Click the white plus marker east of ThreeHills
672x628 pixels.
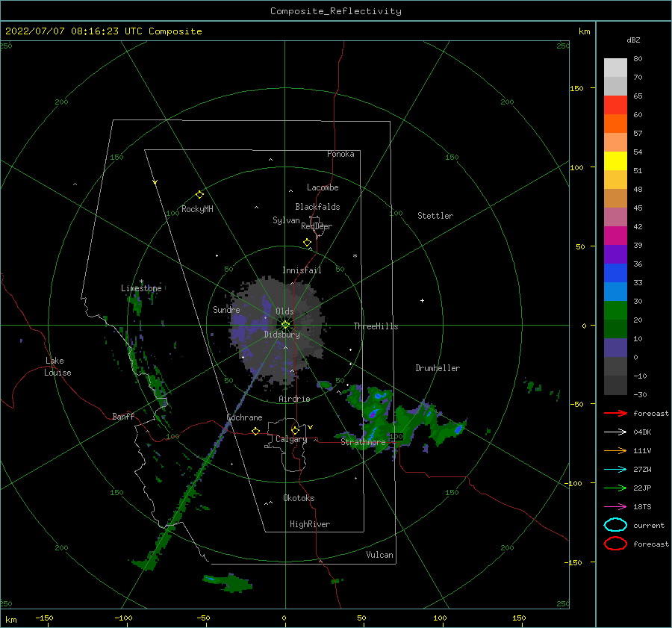coord(422,300)
